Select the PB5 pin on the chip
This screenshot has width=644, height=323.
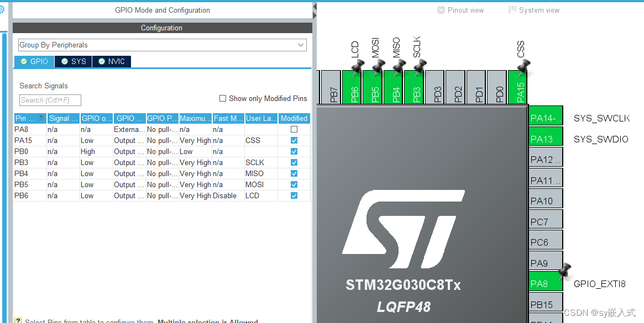[372, 87]
